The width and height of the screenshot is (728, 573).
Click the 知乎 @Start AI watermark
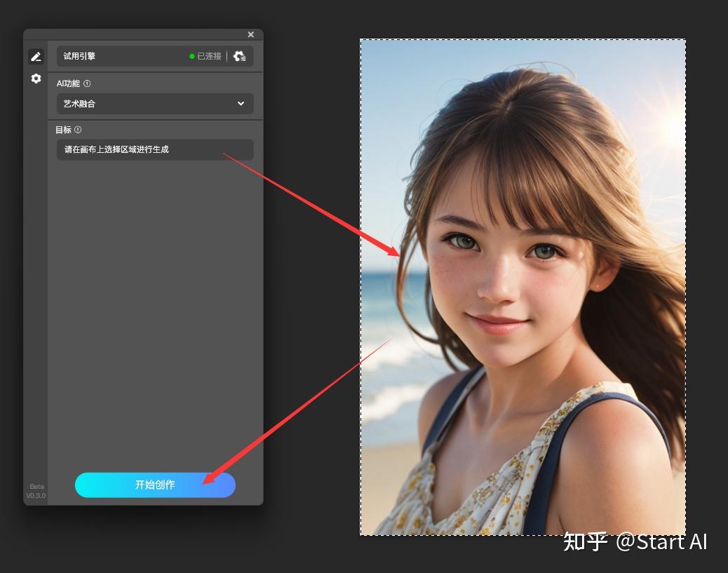point(635,542)
